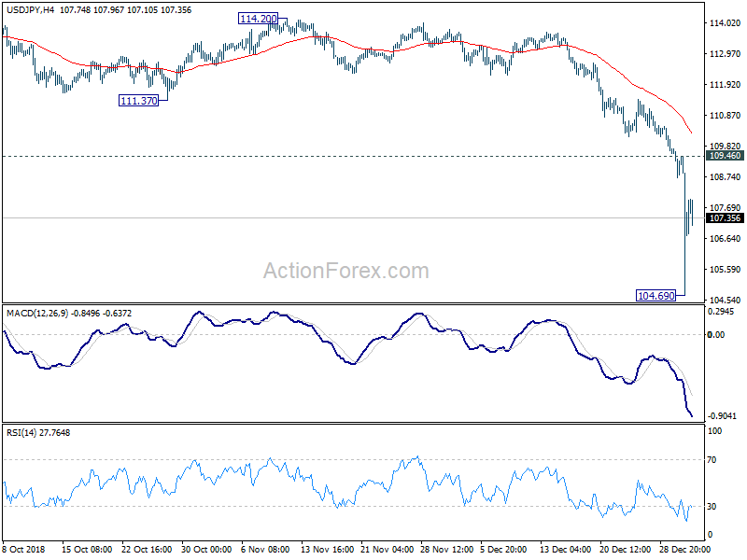Click the 30 Oct 00:00 time label
This screenshot has width=747, height=560.
(206, 549)
